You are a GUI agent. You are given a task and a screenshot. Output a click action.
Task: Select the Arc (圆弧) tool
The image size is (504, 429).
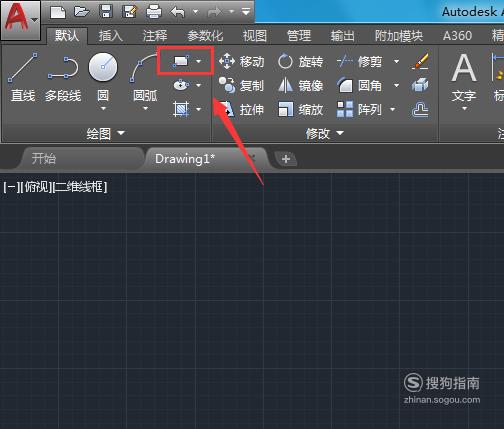(145, 76)
